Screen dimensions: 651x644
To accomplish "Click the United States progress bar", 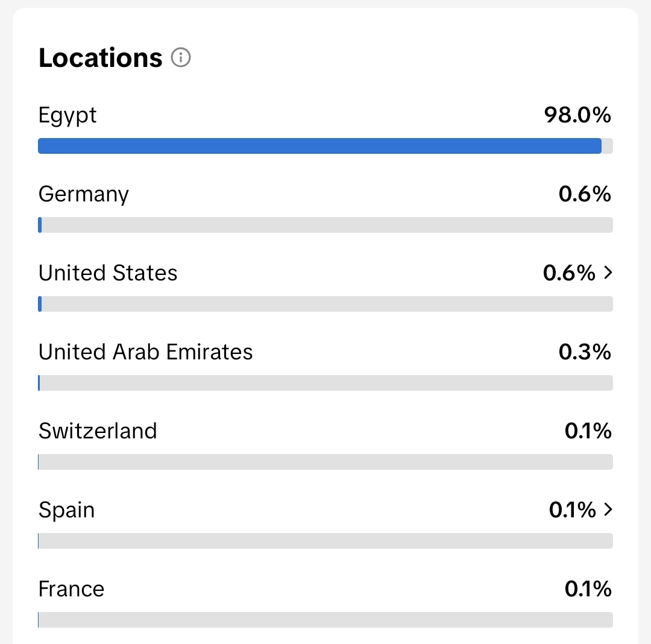I will tap(325, 303).
